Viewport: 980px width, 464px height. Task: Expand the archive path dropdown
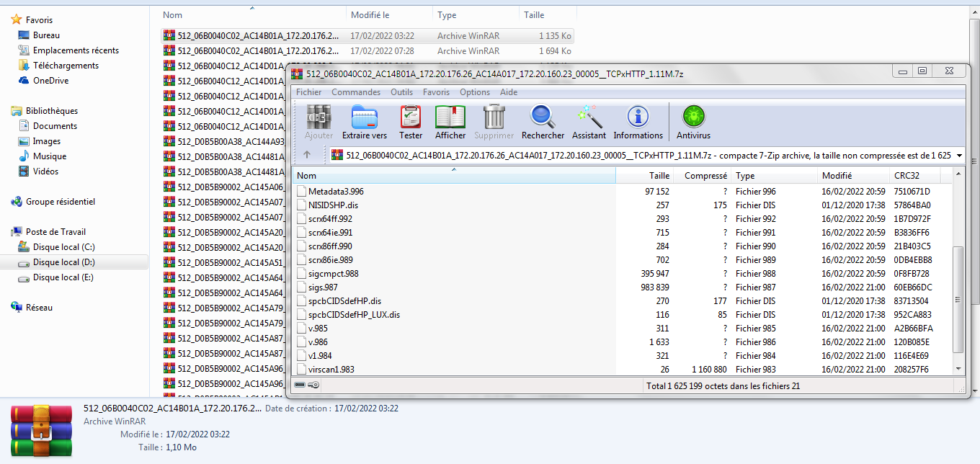(959, 155)
